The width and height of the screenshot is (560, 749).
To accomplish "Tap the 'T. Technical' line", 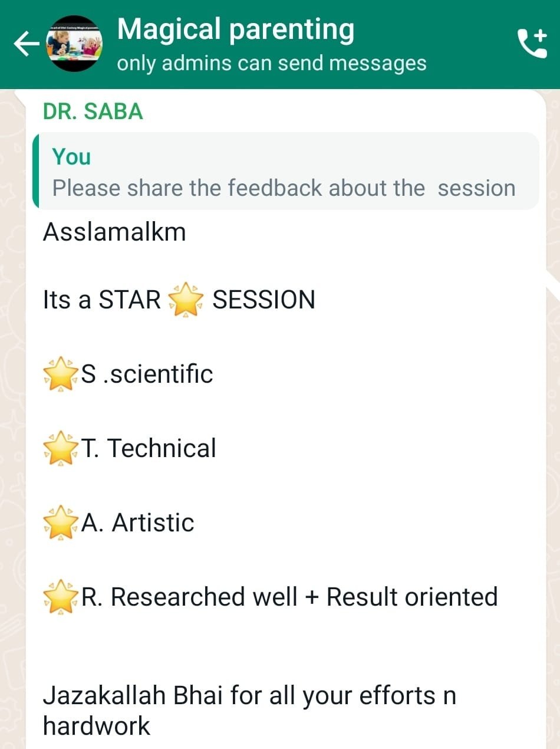I will [149, 449].
